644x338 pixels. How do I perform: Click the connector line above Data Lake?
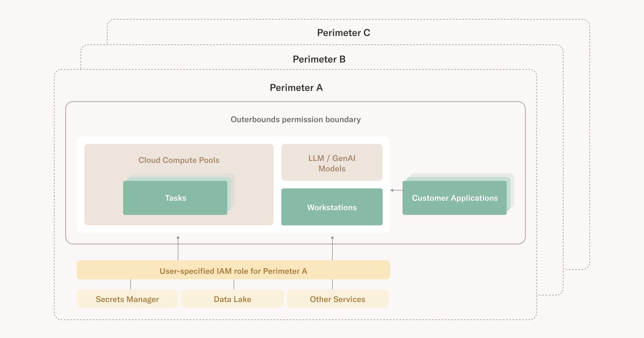point(234,284)
